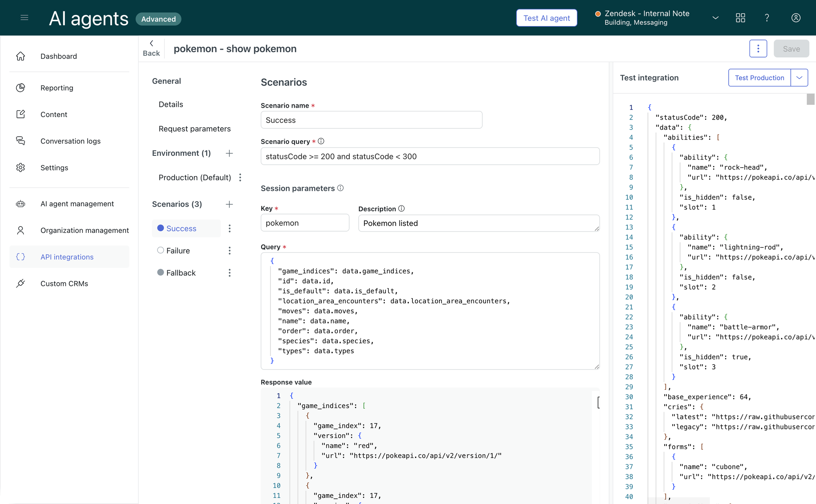Click the Test AI agent button
The height and width of the screenshot is (504, 816).
click(546, 18)
